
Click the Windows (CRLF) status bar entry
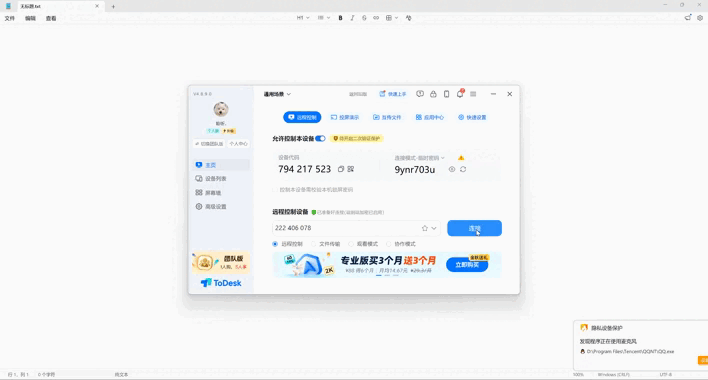613,375
